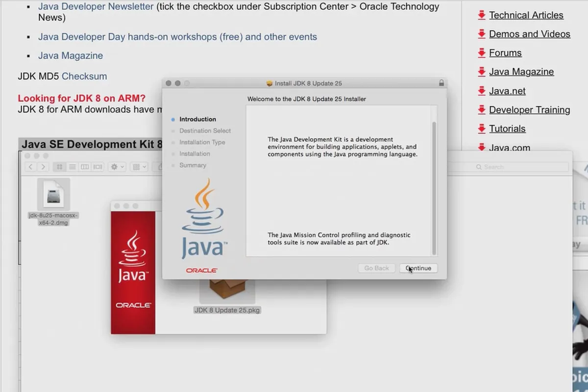Click the disabled Go Back button
The image size is (588, 392).
pos(376,268)
